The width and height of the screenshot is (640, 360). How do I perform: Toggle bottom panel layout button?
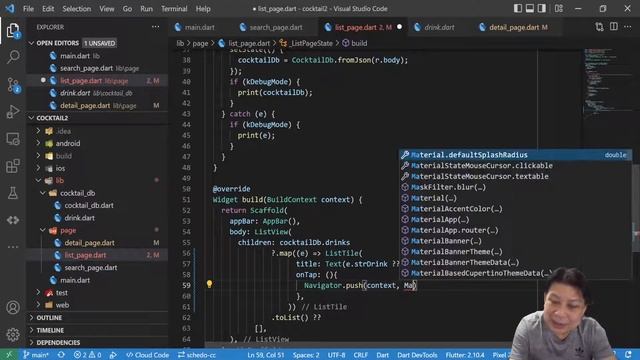[x=530, y=9]
